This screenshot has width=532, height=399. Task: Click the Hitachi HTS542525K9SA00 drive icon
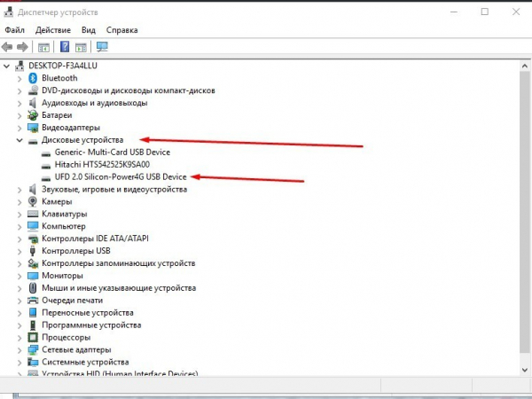pyautogui.click(x=46, y=166)
